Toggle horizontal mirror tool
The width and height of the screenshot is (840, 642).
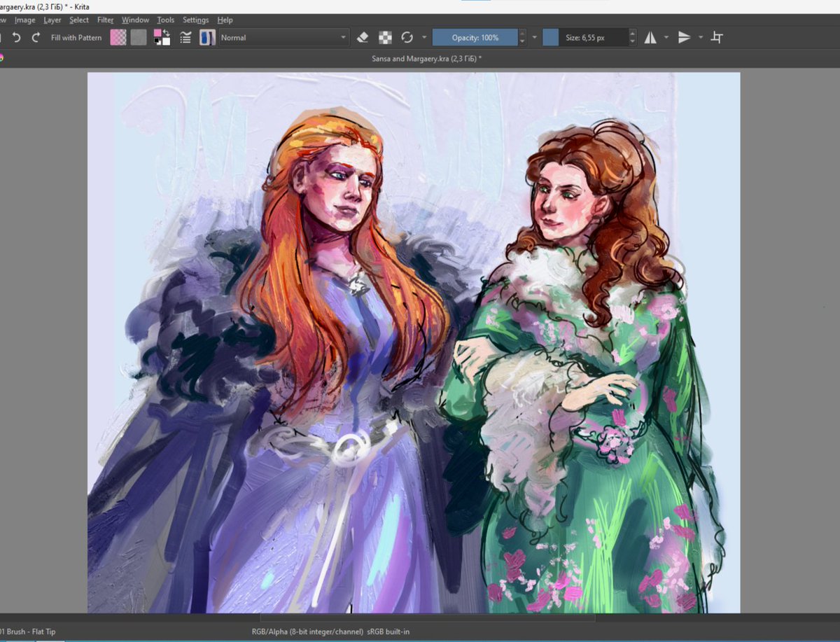(650, 38)
